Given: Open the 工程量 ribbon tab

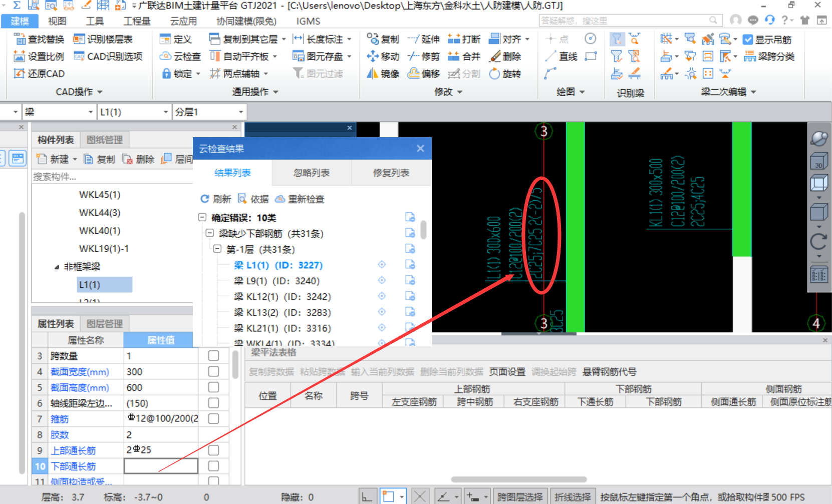Looking at the screenshot, I should point(137,21).
